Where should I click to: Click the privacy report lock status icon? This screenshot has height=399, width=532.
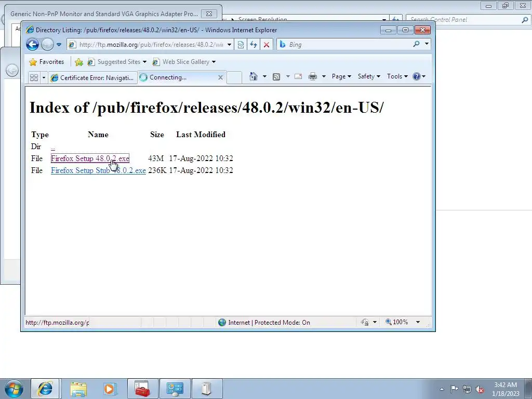[x=365, y=322]
